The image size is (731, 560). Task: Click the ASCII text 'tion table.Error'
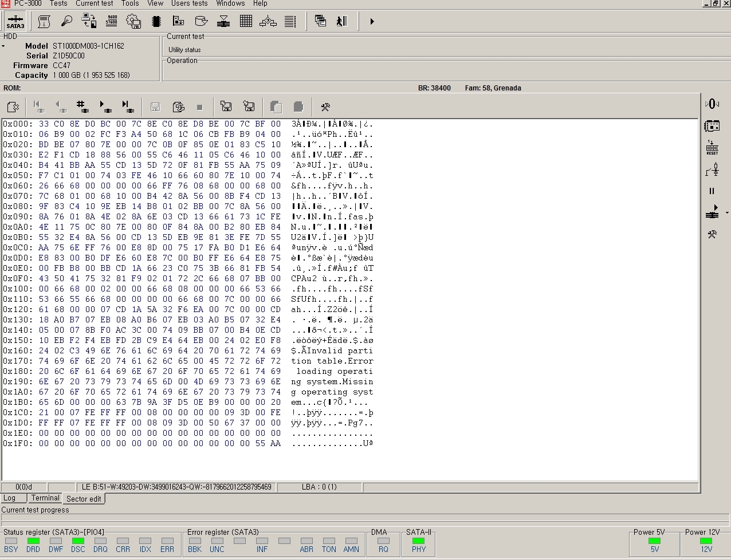332,361
